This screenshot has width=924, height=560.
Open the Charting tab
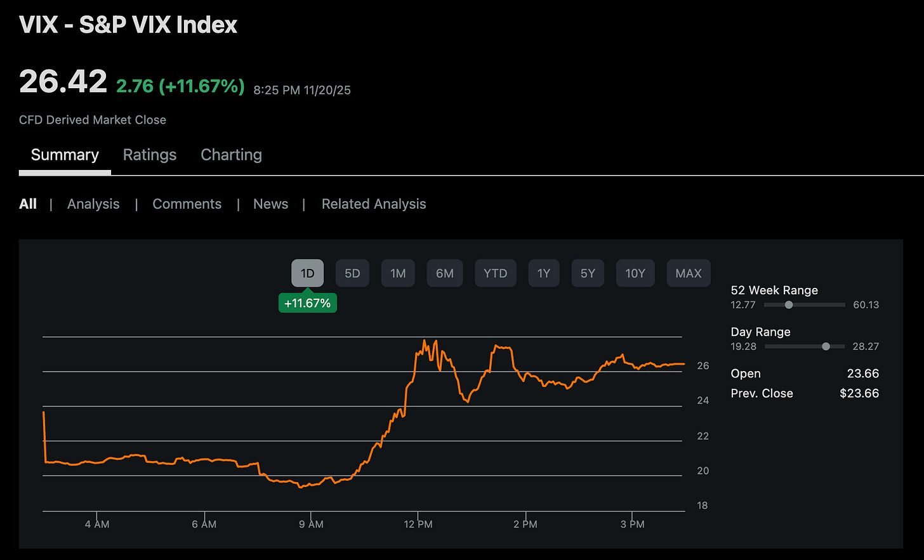(231, 155)
